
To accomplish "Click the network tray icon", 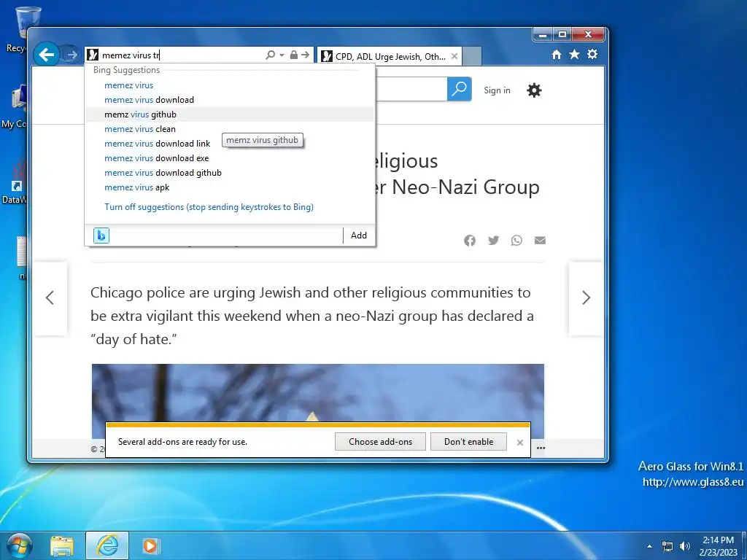I will (667, 546).
